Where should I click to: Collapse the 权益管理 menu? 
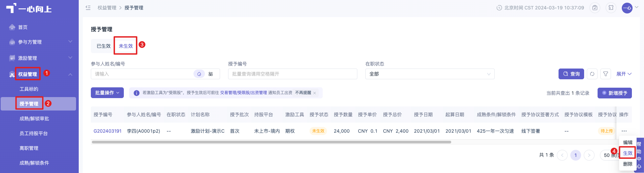point(39,74)
